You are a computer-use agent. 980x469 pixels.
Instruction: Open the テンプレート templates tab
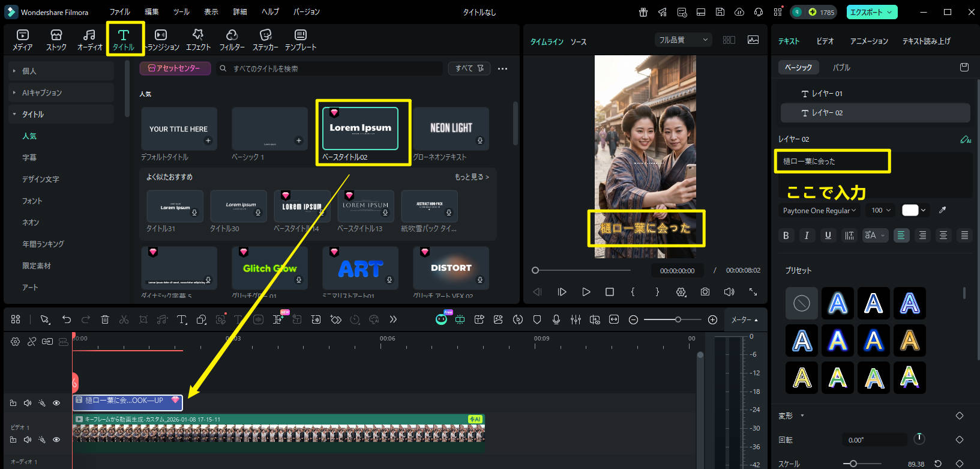click(x=301, y=40)
